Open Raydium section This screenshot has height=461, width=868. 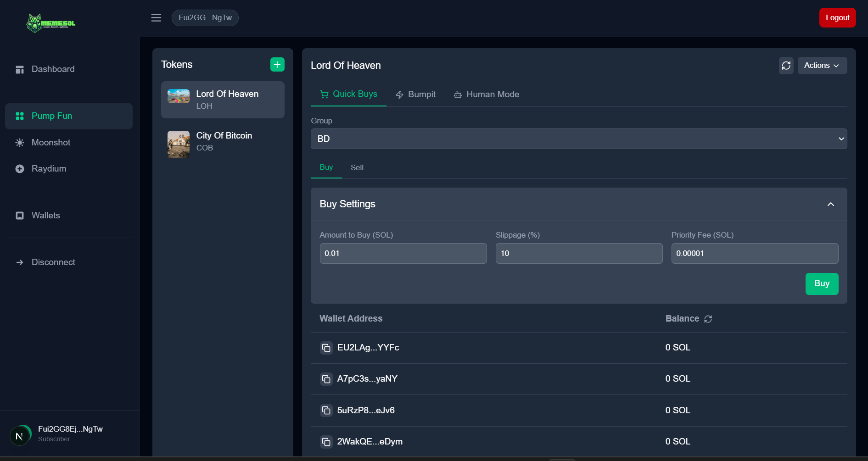69,169
